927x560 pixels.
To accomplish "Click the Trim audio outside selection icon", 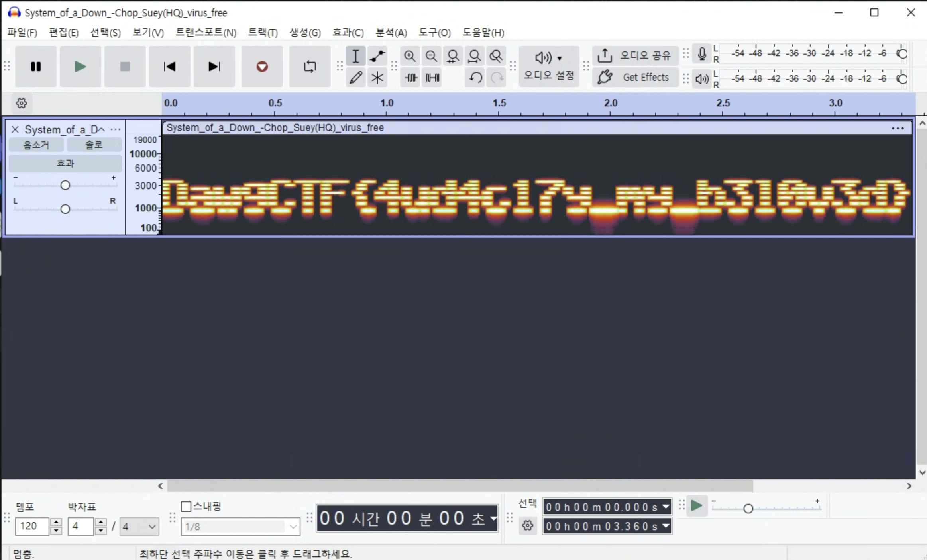I will click(x=411, y=77).
